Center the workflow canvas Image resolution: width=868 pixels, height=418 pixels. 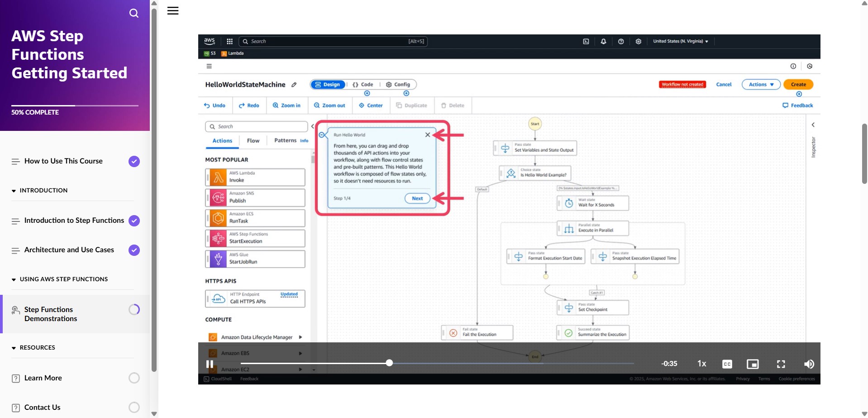371,106
